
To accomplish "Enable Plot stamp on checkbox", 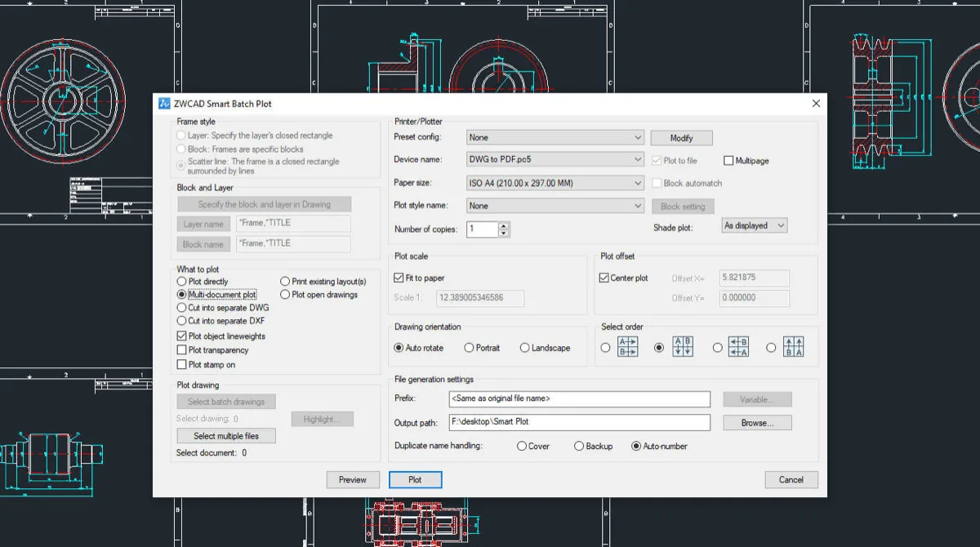I will [182, 365].
